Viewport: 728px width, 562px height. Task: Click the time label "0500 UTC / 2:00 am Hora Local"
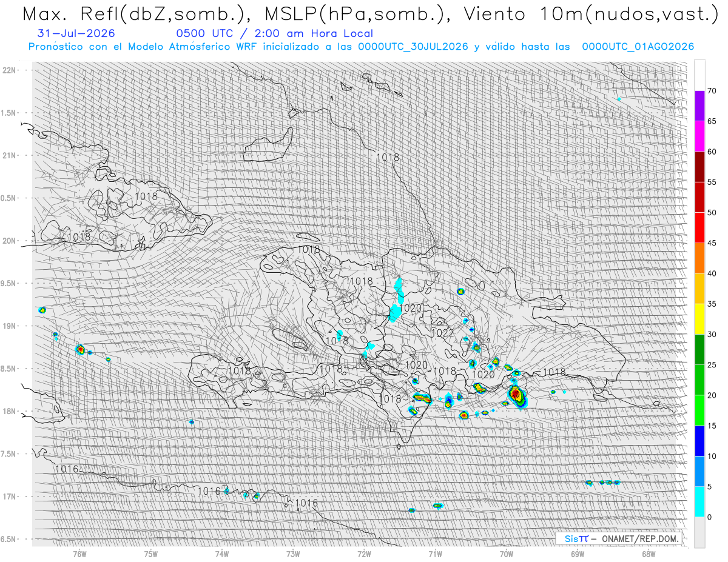coord(274,34)
